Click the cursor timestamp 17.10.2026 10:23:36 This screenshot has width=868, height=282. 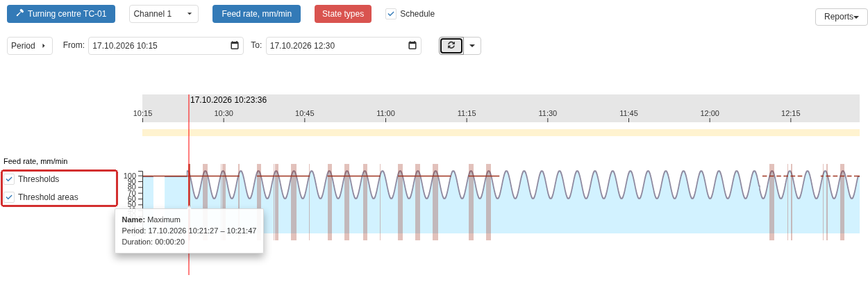point(228,100)
